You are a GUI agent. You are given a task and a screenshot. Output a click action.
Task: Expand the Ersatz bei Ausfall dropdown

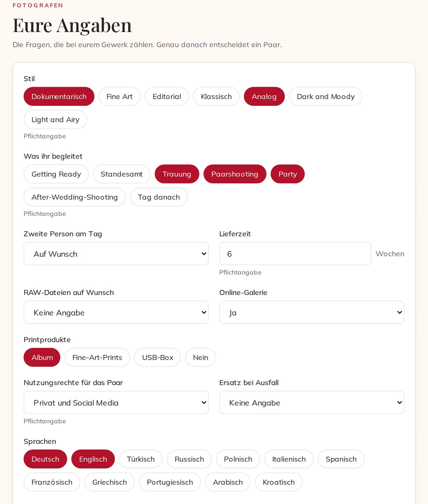click(x=312, y=402)
